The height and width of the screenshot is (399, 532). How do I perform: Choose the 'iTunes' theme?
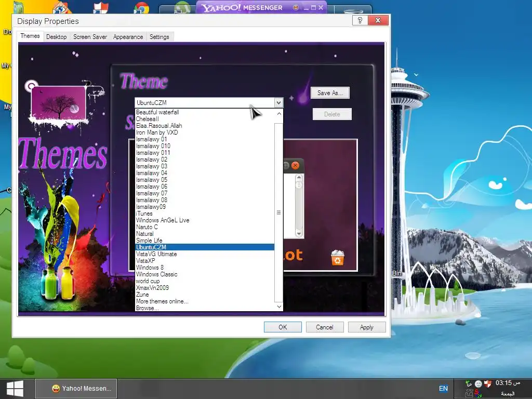point(205,214)
